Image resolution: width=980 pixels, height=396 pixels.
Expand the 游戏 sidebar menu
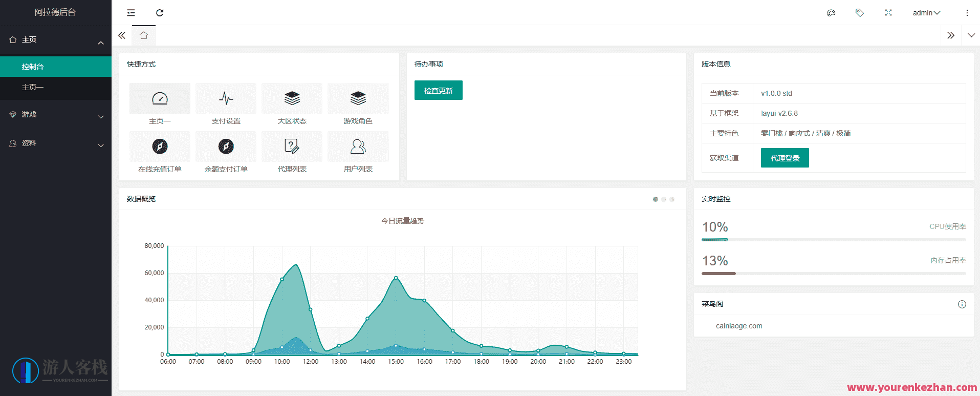56,115
